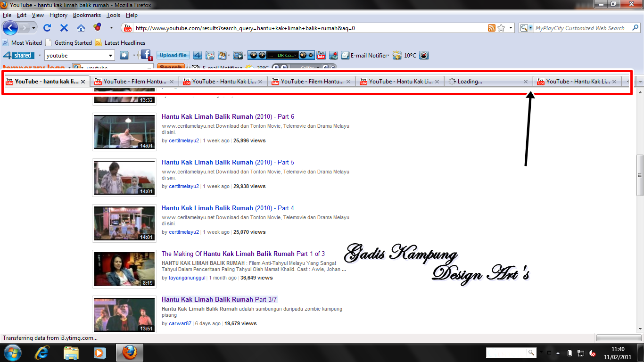Open Windows Media Player from the taskbar
644x362 pixels.
[x=99, y=352]
